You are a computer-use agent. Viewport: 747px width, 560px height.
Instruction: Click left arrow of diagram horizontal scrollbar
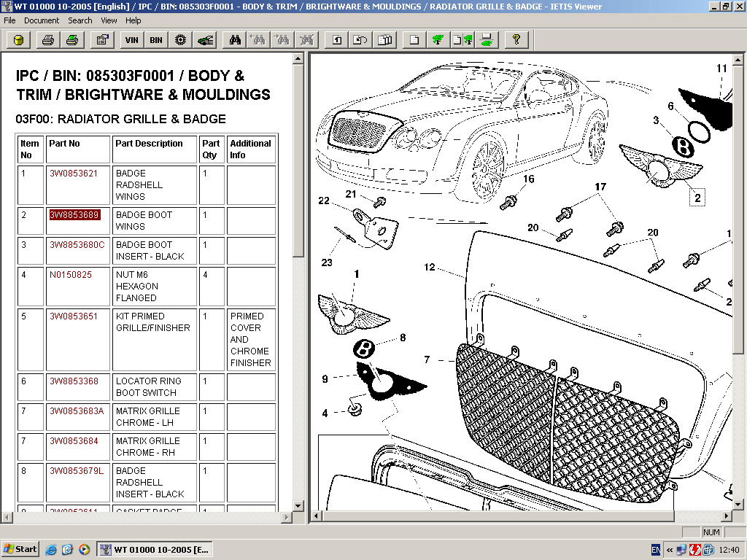(x=317, y=516)
